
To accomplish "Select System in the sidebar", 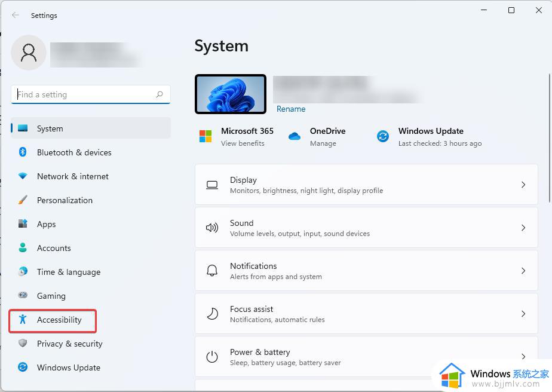I will [x=90, y=128].
